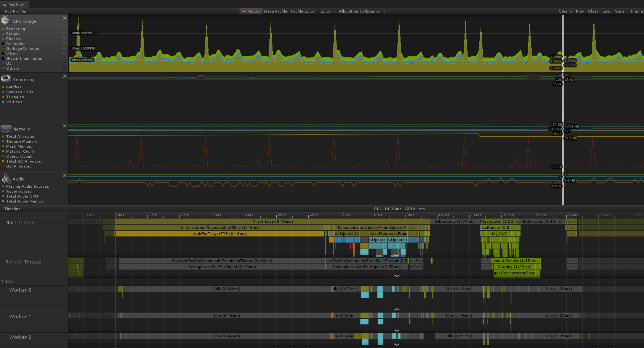The width and height of the screenshot is (644, 348).
Task: Select the Render Thread label
Action: (x=23, y=262)
